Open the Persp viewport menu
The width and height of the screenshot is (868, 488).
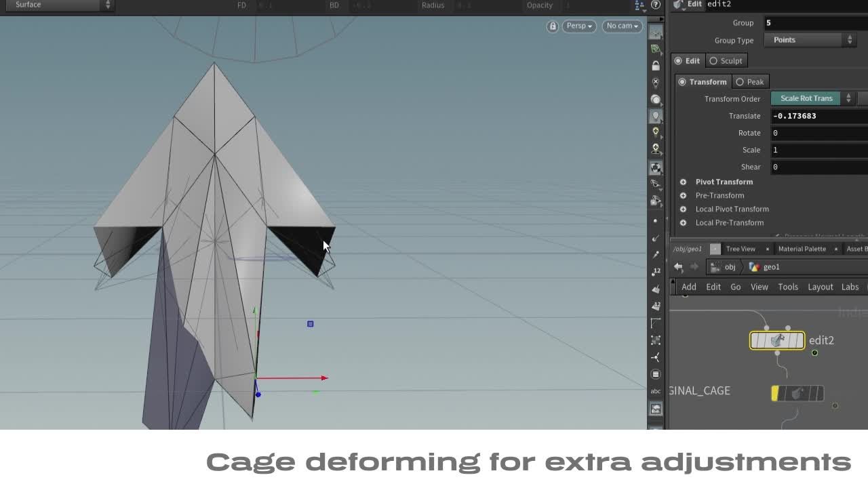pyautogui.click(x=579, y=26)
